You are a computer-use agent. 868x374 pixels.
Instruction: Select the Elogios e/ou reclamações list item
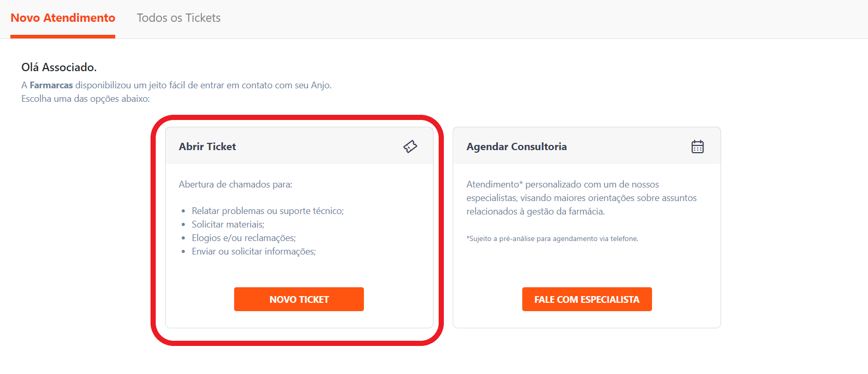tap(243, 238)
